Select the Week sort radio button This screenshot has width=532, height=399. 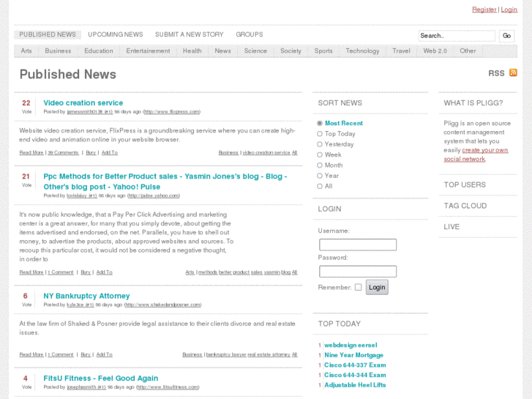(320, 155)
